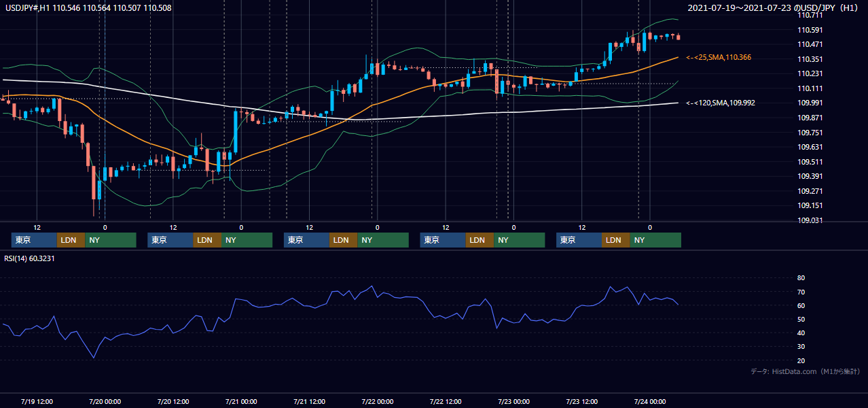Click RSI scale value 30

click(x=801, y=347)
